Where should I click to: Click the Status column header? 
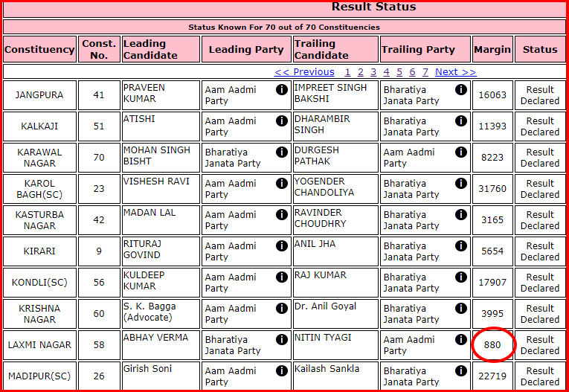540,49
